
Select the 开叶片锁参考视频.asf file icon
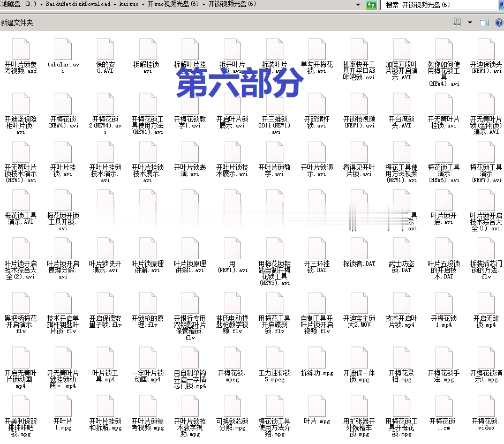pyautogui.click(x=20, y=49)
